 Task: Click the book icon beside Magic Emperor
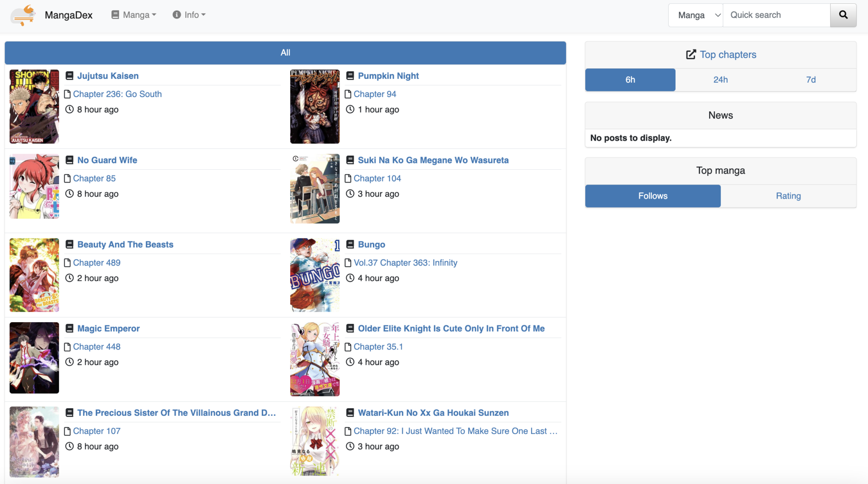[70, 328]
